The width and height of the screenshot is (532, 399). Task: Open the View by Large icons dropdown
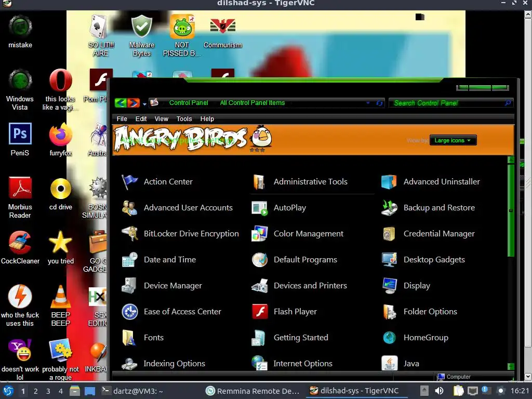click(453, 140)
